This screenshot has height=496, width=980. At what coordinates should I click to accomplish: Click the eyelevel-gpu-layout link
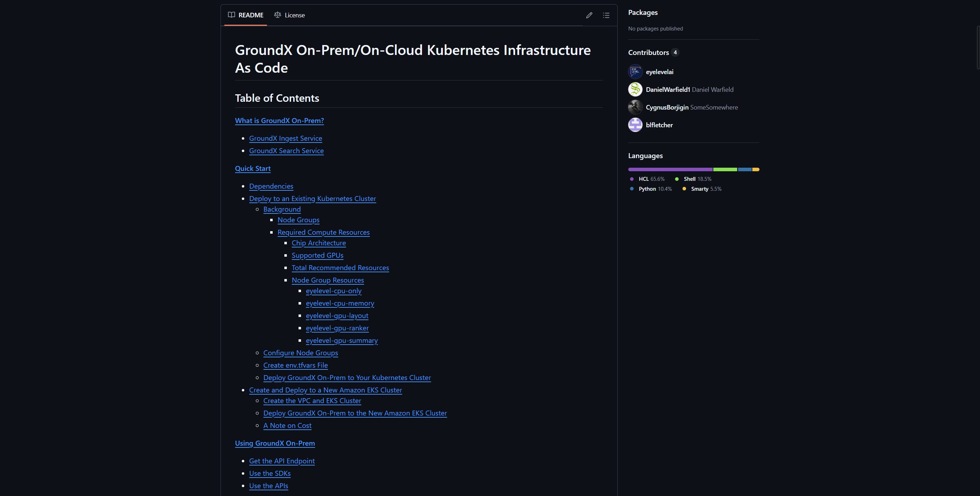[x=337, y=315]
